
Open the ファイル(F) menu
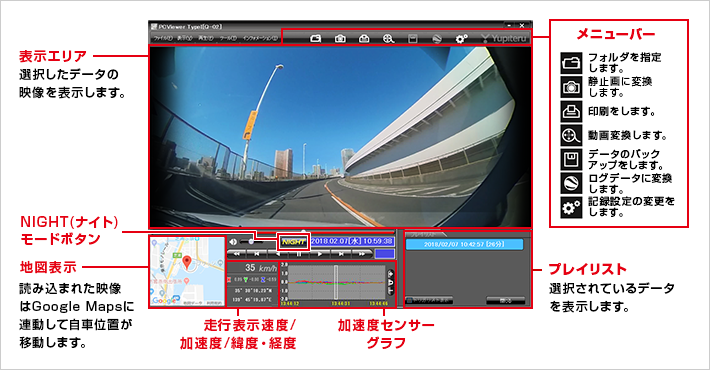(x=163, y=38)
